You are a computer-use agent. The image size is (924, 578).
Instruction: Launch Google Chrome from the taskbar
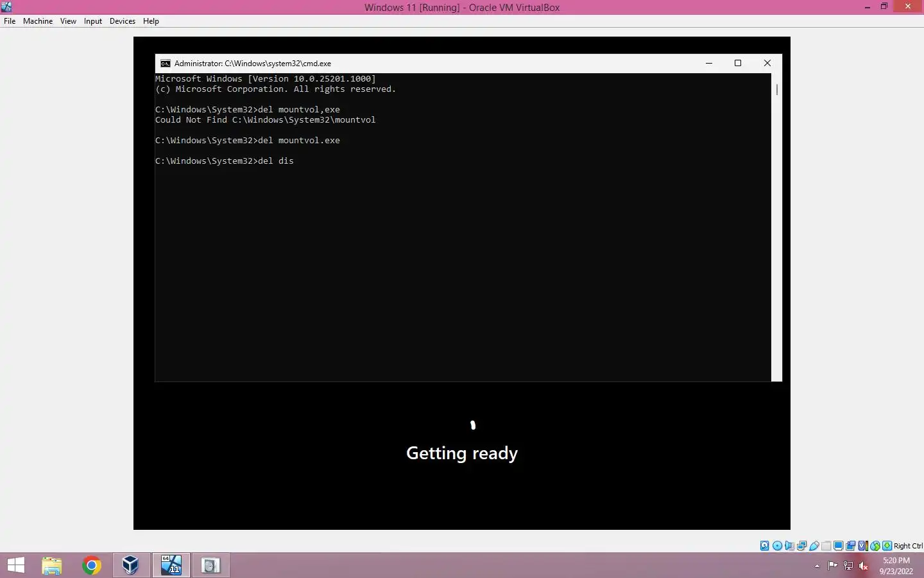(92, 565)
